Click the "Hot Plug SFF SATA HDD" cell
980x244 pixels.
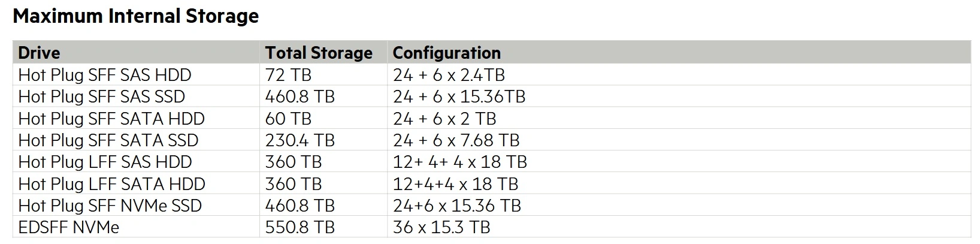click(x=111, y=119)
